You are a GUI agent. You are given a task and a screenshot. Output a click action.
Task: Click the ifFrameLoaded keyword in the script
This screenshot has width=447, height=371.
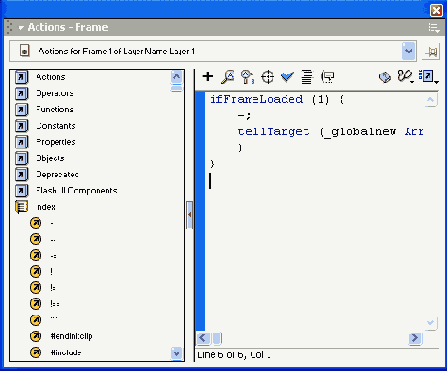256,99
